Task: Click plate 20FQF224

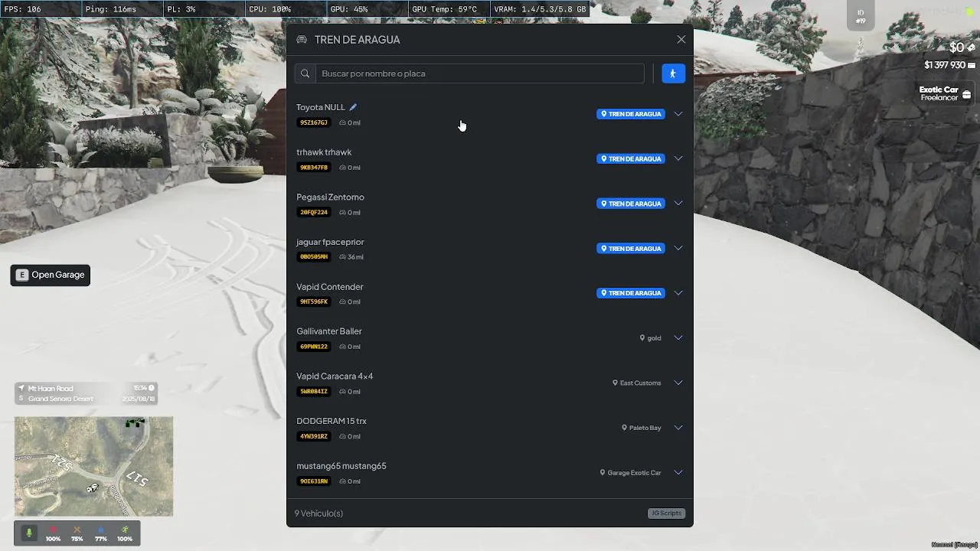Action: click(314, 212)
